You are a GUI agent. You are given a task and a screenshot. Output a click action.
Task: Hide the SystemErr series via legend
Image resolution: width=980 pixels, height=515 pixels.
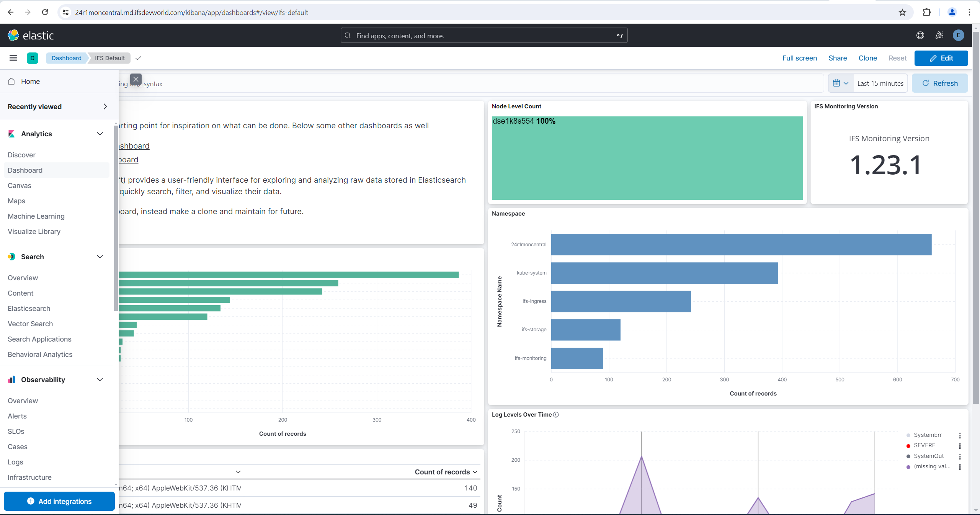928,435
